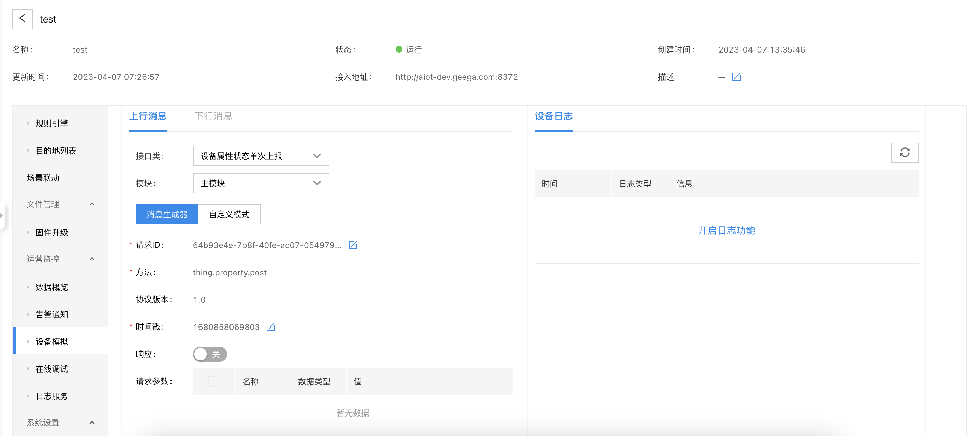Go back using the arrow button

23,19
